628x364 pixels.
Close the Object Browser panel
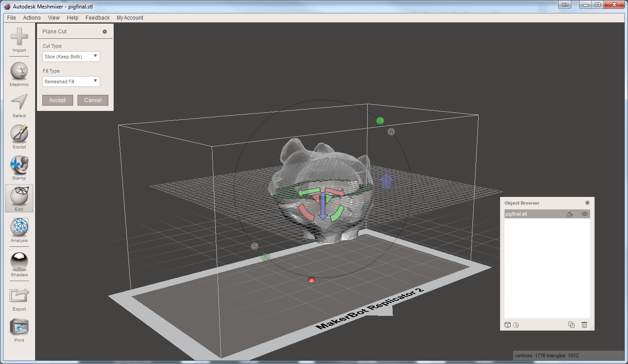click(587, 203)
